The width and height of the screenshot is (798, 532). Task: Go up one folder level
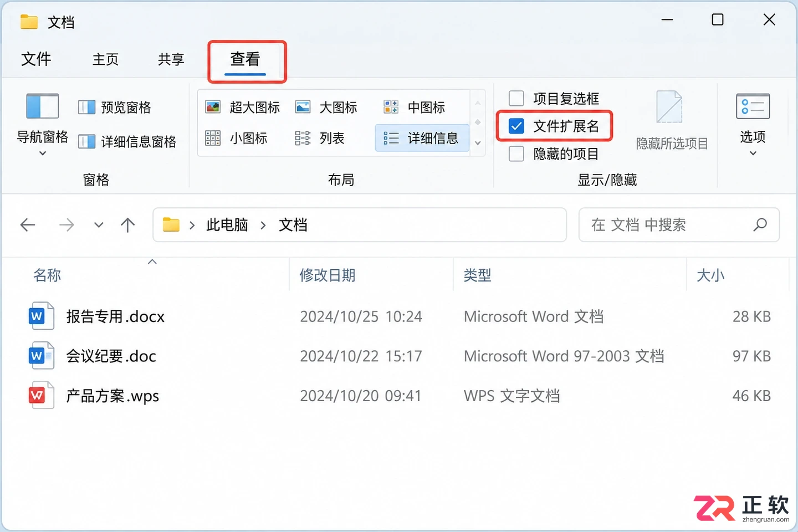(x=128, y=225)
